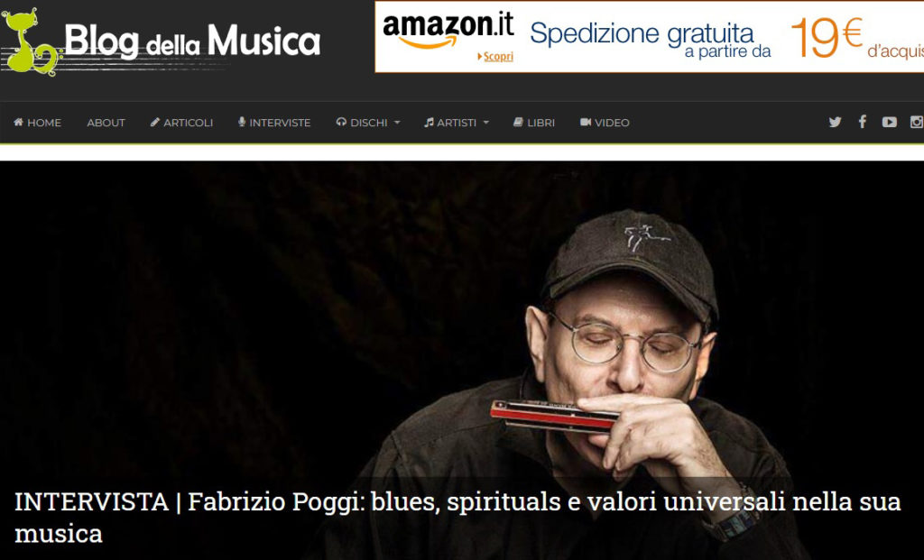Screen dimensions: 924x560
Task: Open the Twitter social icon
Action: (x=835, y=122)
